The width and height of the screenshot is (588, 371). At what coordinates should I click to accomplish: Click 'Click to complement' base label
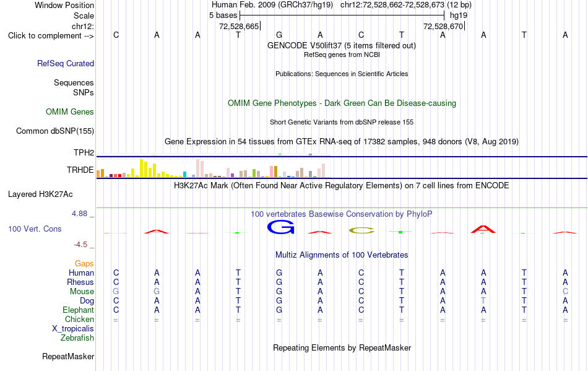[51, 36]
